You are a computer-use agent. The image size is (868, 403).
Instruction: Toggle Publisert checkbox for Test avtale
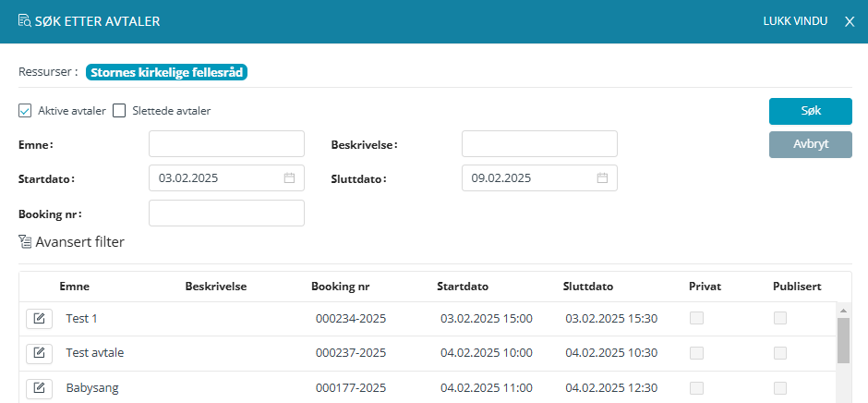pyautogui.click(x=780, y=353)
